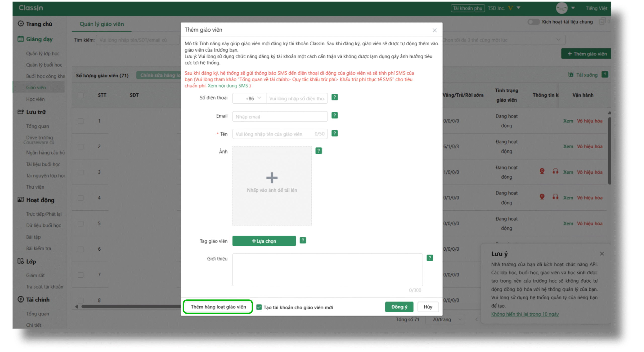Click help icon next to teacher tag button

(303, 240)
